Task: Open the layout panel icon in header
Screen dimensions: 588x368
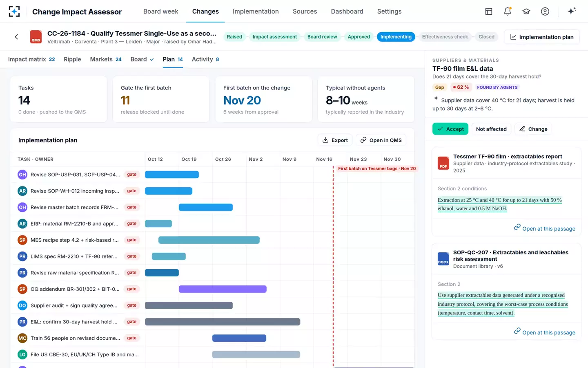Action: pos(489,11)
